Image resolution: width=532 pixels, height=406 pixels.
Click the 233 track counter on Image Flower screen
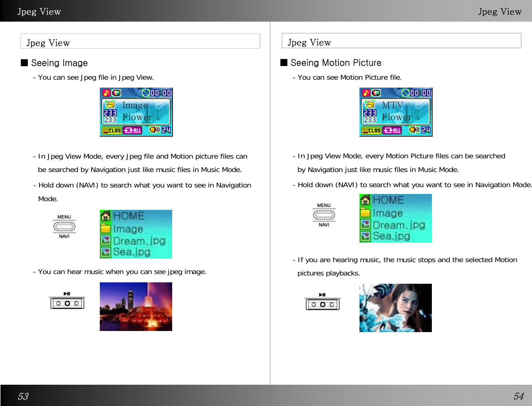(x=110, y=116)
